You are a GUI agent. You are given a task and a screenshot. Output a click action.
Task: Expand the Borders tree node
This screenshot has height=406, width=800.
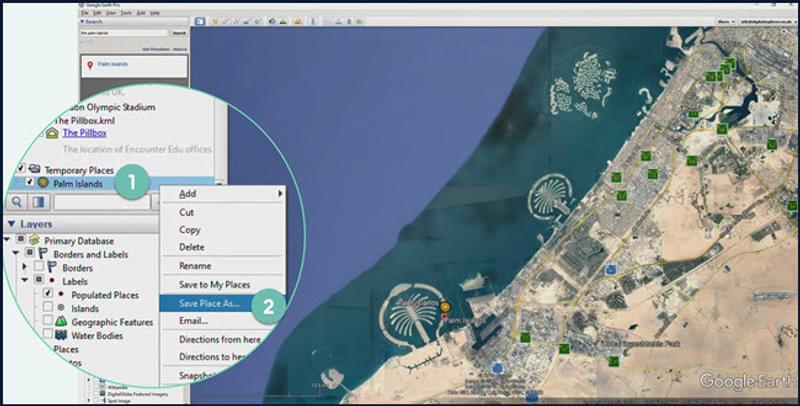(x=24, y=266)
